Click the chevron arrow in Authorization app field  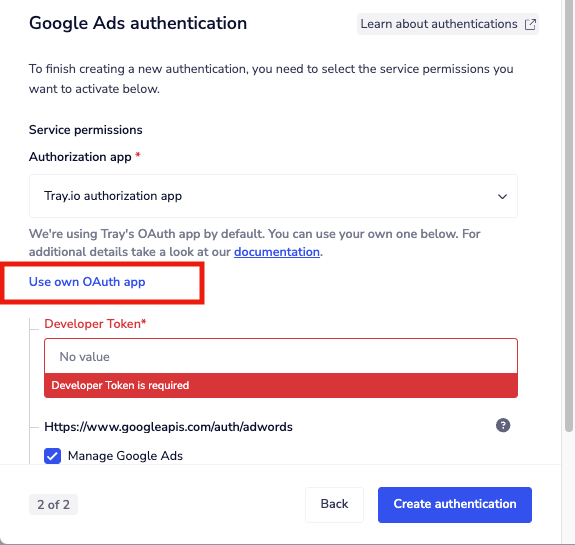tap(502, 197)
